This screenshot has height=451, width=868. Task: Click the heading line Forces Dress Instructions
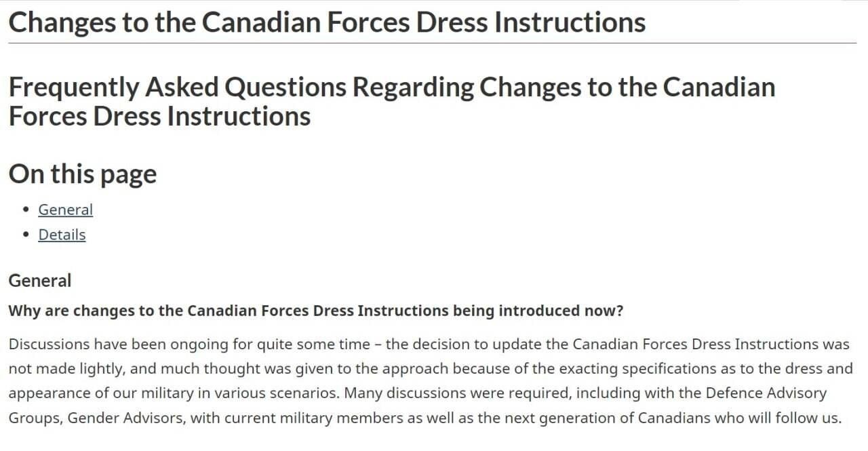coord(159,117)
